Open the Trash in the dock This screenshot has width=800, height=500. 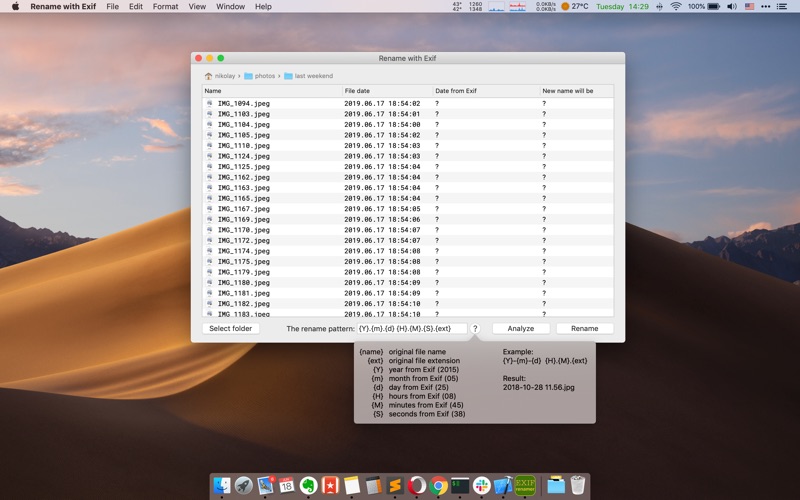pos(579,485)
